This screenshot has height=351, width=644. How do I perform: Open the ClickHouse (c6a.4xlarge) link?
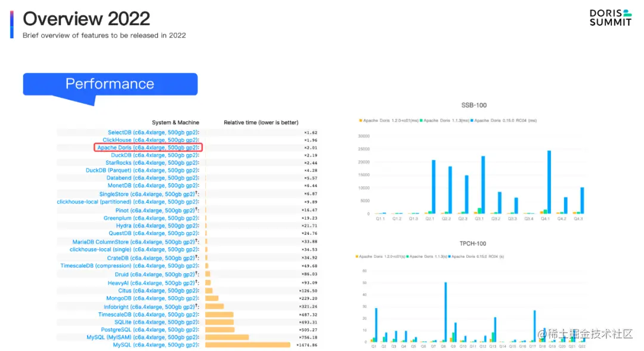click(151, 140)
